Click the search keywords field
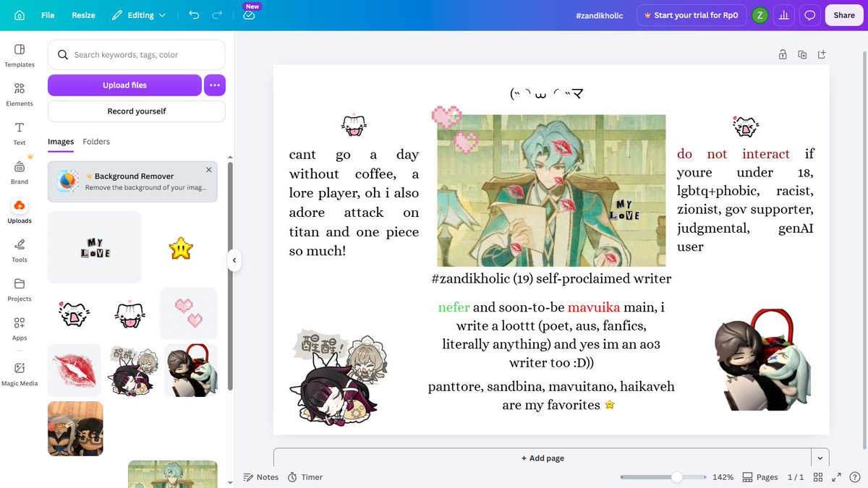The image size is (868, 488). click(137, 55)
